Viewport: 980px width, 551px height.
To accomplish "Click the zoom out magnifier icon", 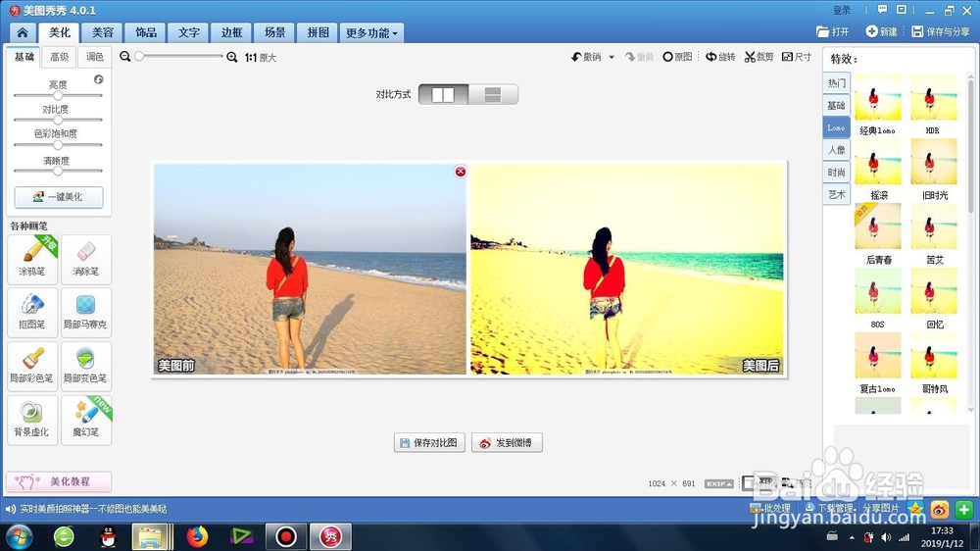I will (125, 57).
